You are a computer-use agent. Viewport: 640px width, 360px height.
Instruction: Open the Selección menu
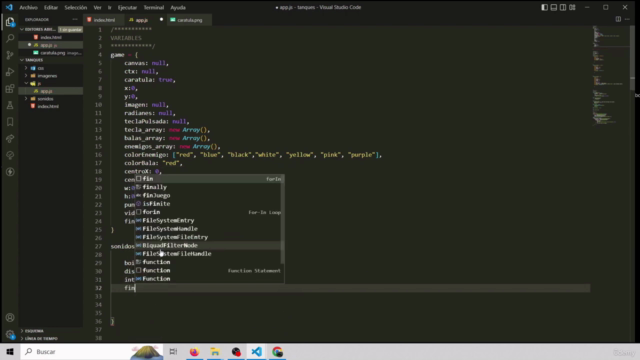coord(76,7)
